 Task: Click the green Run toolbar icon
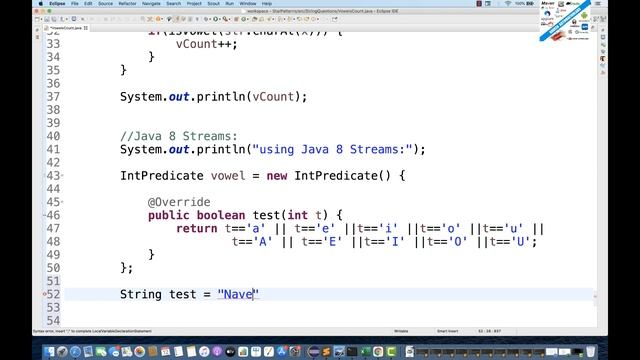216,19
